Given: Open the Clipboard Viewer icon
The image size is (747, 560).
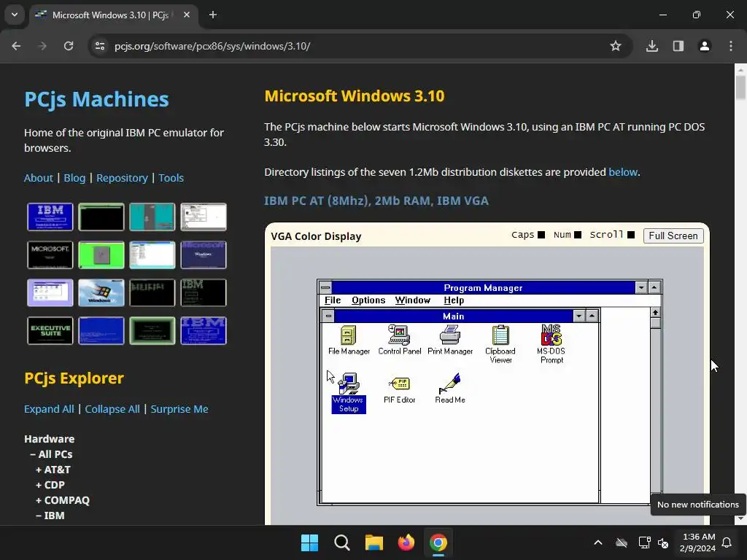Looking at the screenshot, I should click(500, 344).
